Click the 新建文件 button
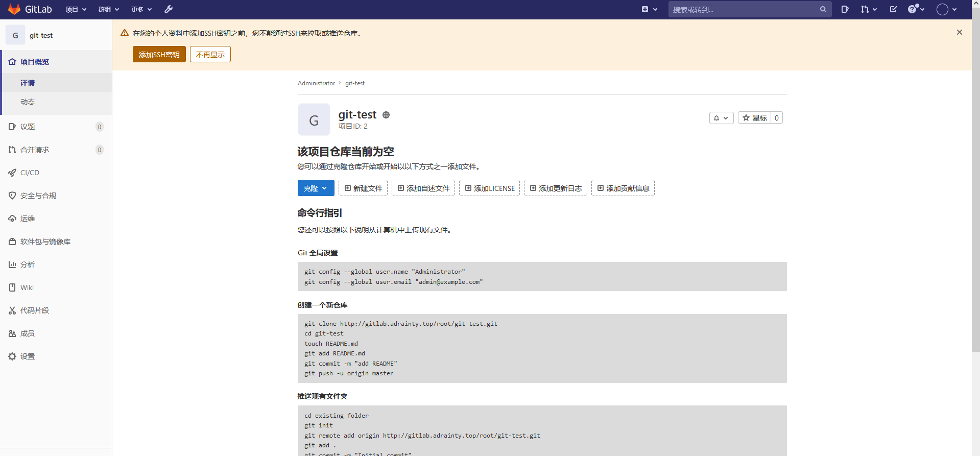The width and height of the screenshot is (980, 456). pyautogui.click(x=363, y=188)
